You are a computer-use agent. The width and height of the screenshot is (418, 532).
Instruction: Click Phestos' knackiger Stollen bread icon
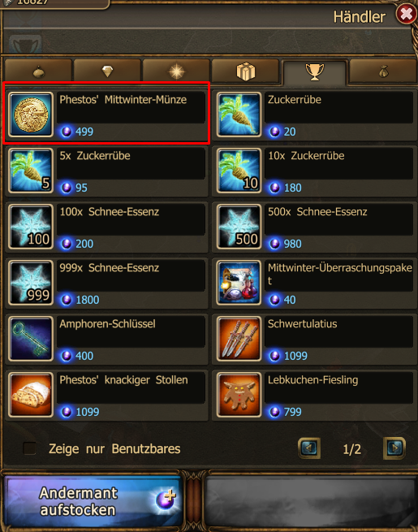click(31, 395)
